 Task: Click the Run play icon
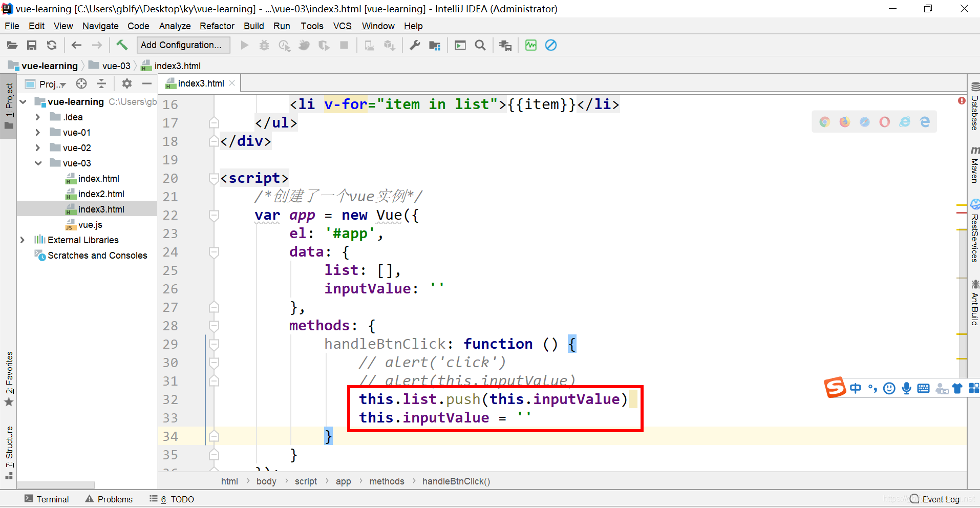245,45
